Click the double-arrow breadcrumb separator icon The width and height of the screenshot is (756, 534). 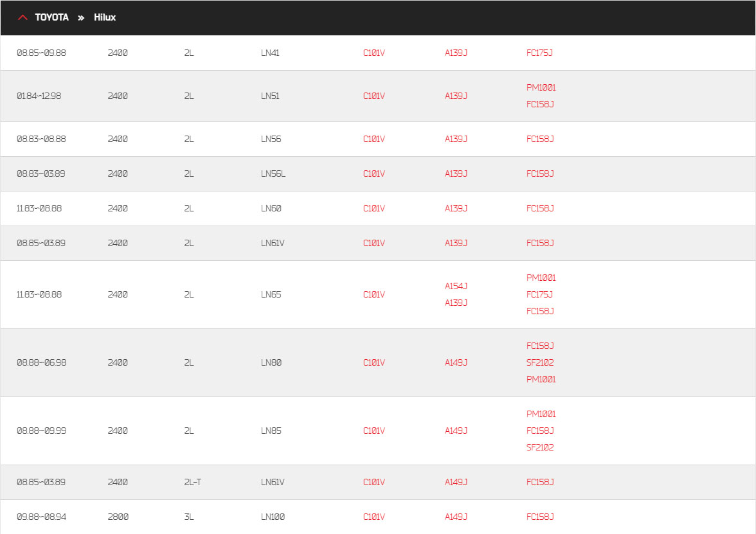(x=81, y=18)
